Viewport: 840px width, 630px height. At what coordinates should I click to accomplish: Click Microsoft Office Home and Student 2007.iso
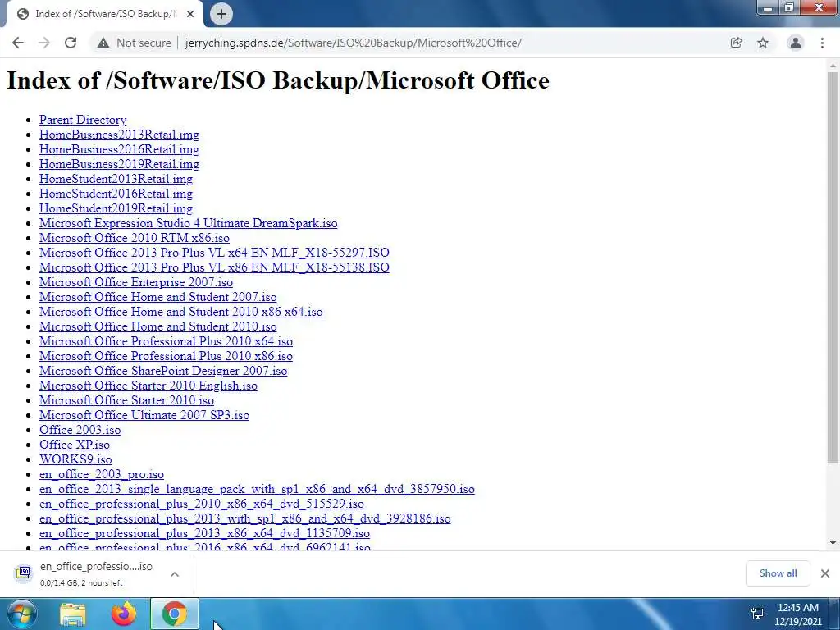(158, 297)
